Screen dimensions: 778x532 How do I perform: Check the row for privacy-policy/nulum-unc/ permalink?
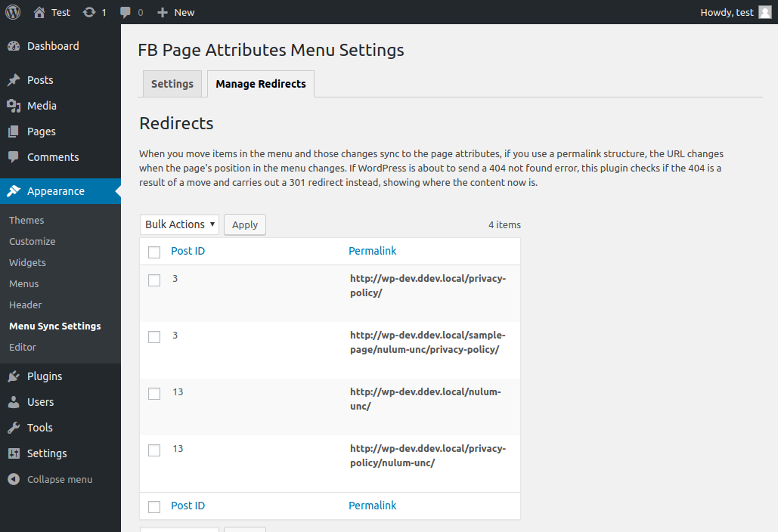coord(154,450)
